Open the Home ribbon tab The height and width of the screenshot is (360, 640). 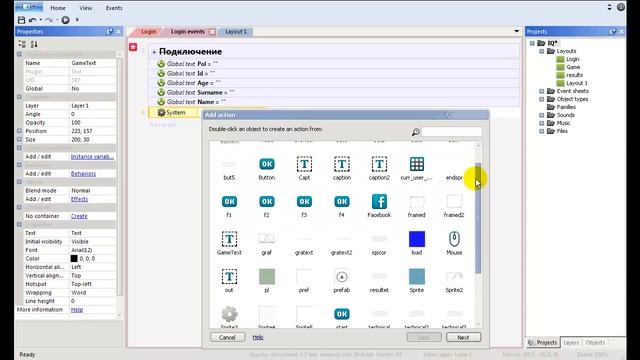pos(58,8)
